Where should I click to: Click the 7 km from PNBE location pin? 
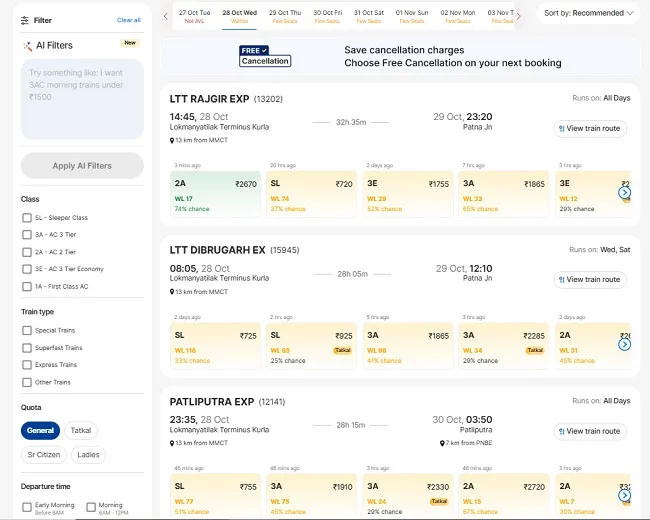(442, 443)
